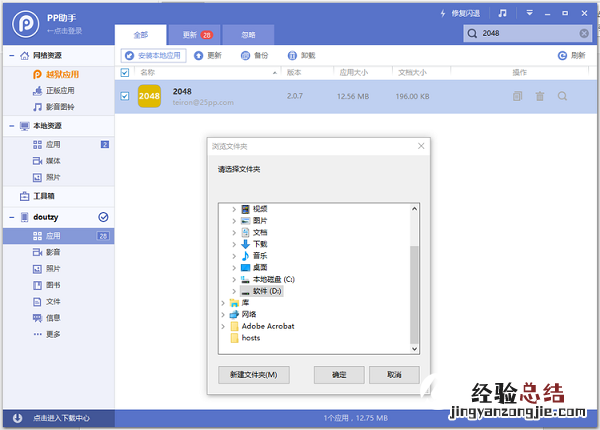Click 点击进入下载中心 in status bar
The image size is (600, 430).
pos(61,418)
